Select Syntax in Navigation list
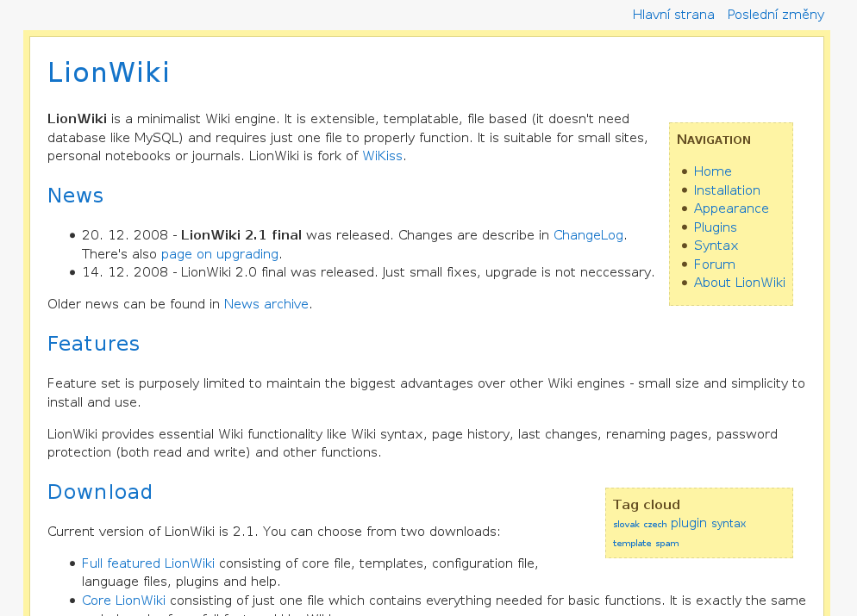This screenshot has width=857, height=616. click(x=716, y=246)
